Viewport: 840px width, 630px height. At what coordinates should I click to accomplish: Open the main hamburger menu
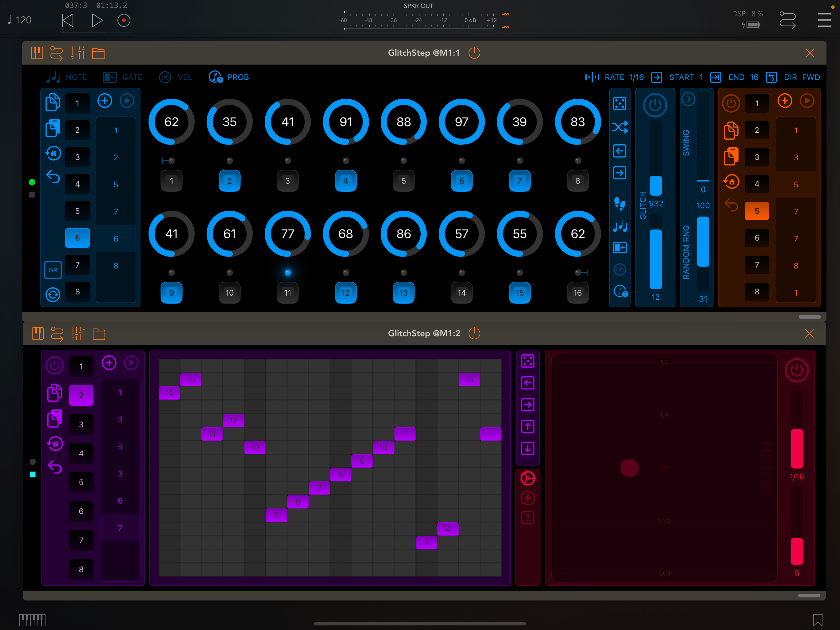(x=824, y=20)
